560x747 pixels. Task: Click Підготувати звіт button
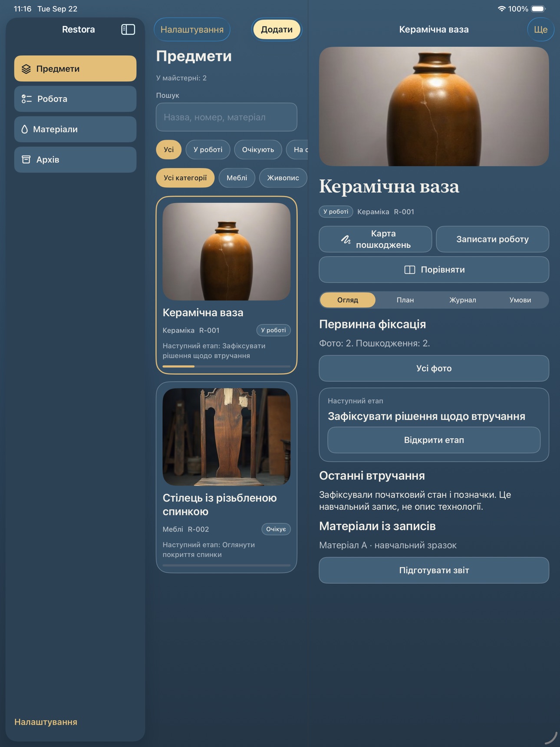click(434, 571)
